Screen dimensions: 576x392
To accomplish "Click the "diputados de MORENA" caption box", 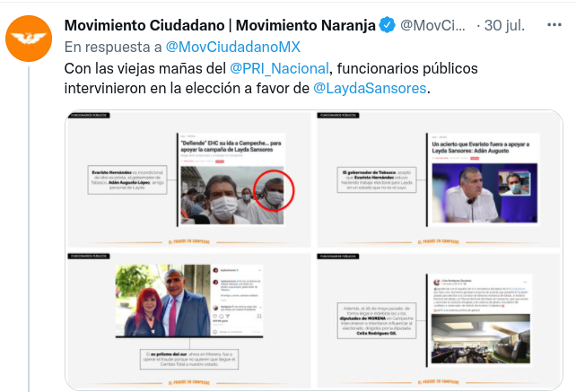I will (x=377, y=321).
